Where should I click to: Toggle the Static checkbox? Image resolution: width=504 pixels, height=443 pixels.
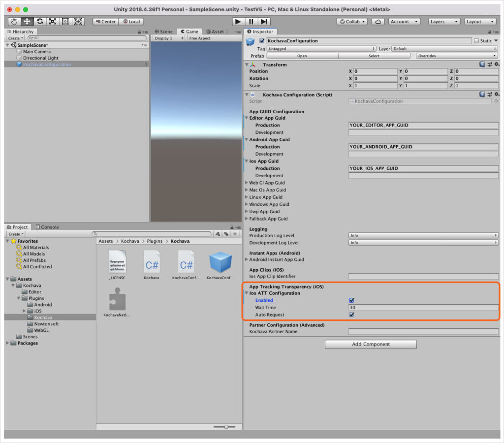click(x=476, y=41)
